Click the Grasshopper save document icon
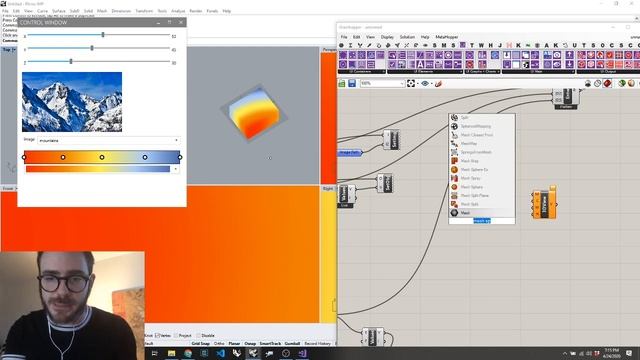Image resolution: width=640 pixels, height=360 pixels. [x=352, y=83]
